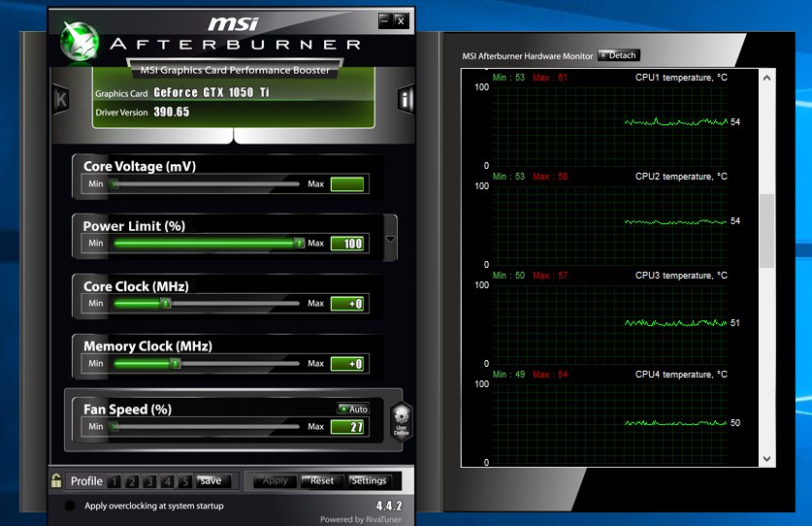Click the Fan Speed value field showing 27

[347, 427]
